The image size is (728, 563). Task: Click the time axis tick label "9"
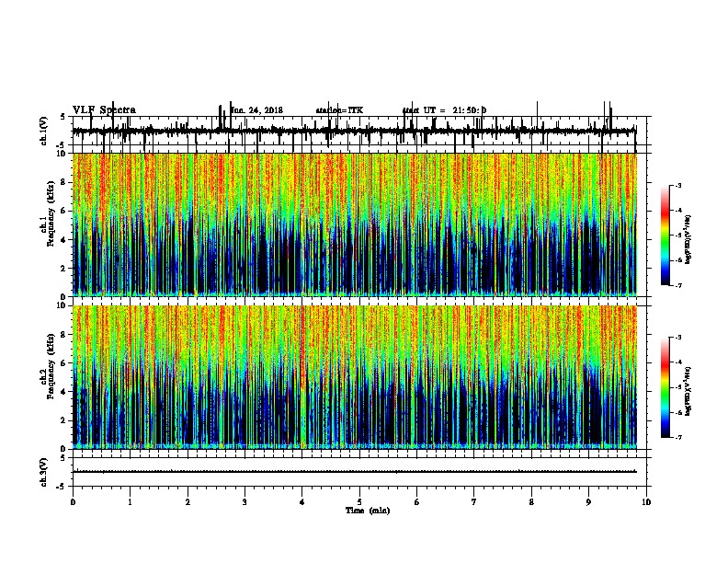[x=588, y=502]
